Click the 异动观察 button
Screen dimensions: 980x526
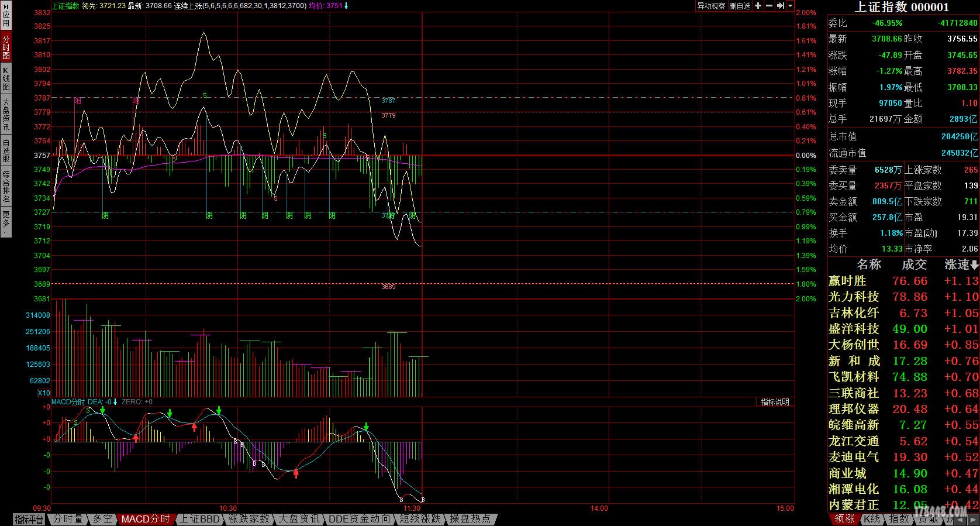click(711, 6)
